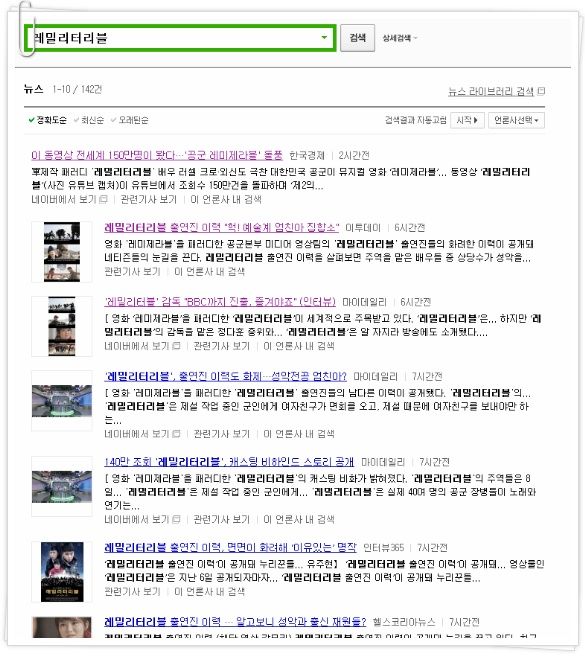Image resolution: width=585 pixels, height=656 pixels.
Task: Click 이 언론사 내 검색 under the 성악전공 엄친아 article
Action: (x=299, y=434)
